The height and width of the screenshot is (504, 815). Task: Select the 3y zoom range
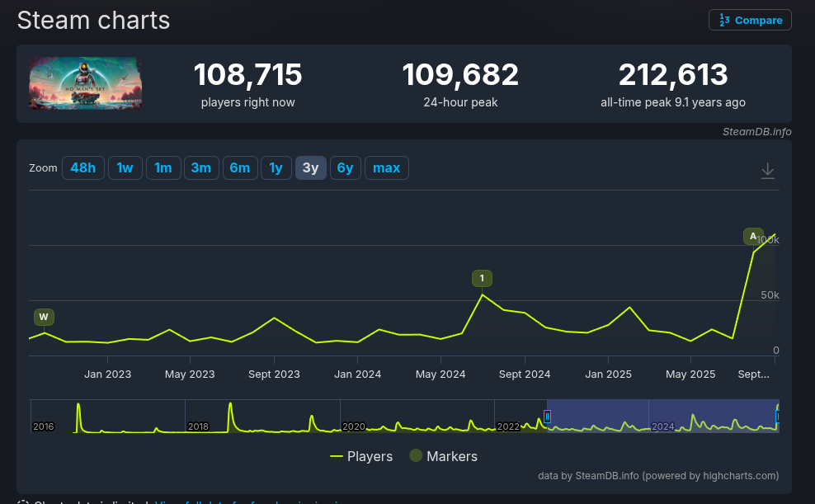click(311, 167)
